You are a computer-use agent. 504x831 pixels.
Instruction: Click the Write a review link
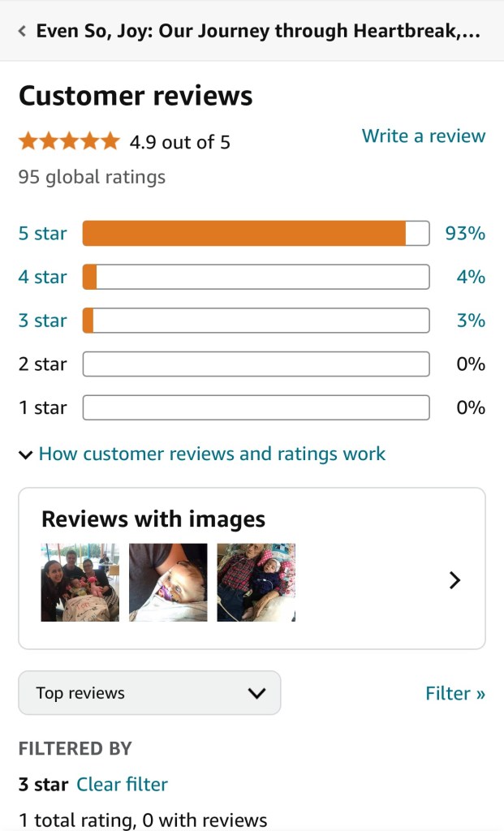pyautogui.click(x=423, y=136)
